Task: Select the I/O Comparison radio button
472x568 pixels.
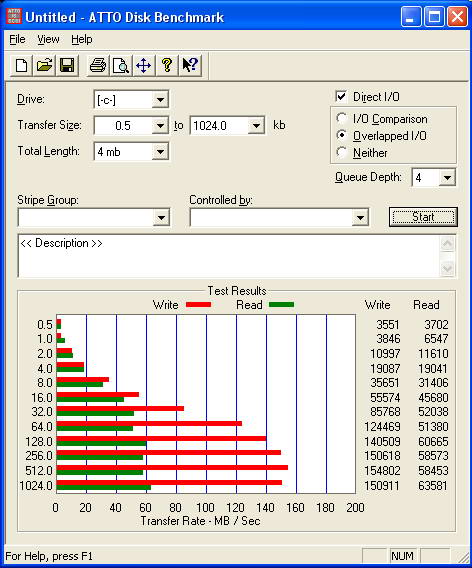Action: 341,118
